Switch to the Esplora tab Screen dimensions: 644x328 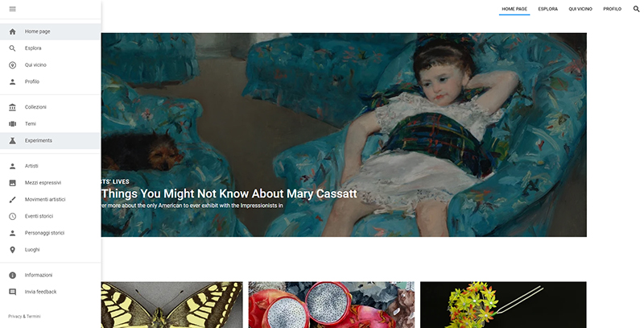pos(548,9)
